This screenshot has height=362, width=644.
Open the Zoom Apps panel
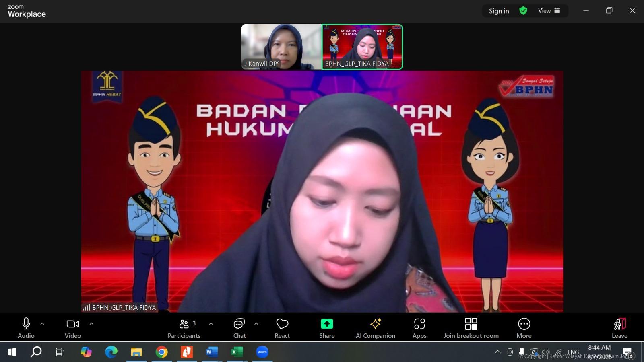coord(419,328)
